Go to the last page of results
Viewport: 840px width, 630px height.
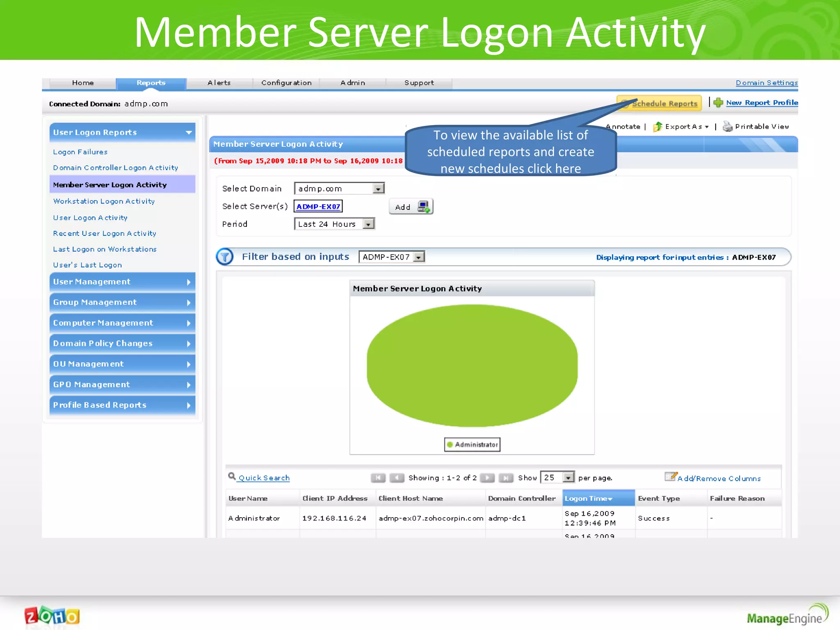point(506,478)
